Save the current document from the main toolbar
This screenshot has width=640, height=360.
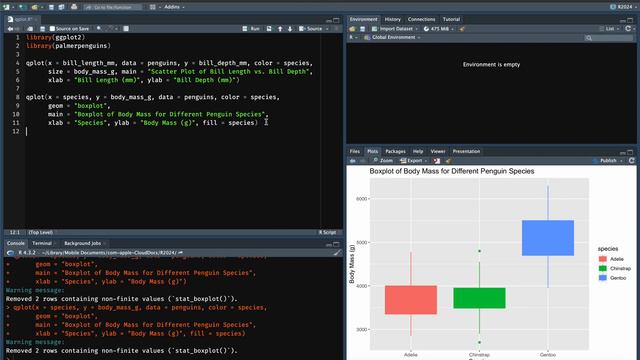pos(51,7)
